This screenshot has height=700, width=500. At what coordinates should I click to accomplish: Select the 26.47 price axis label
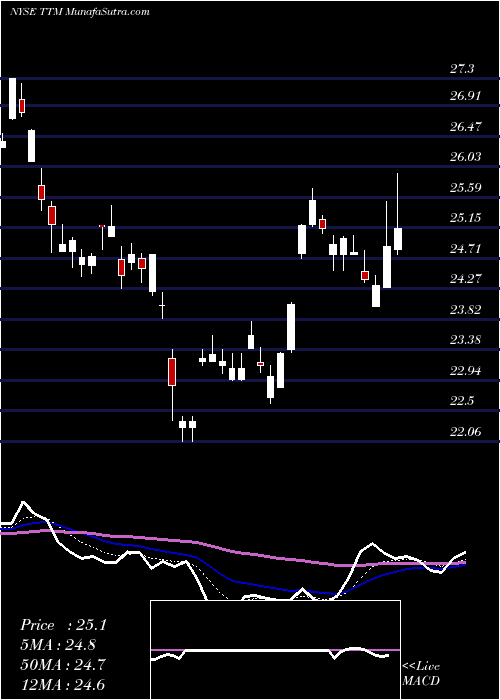tap(465, 126)
